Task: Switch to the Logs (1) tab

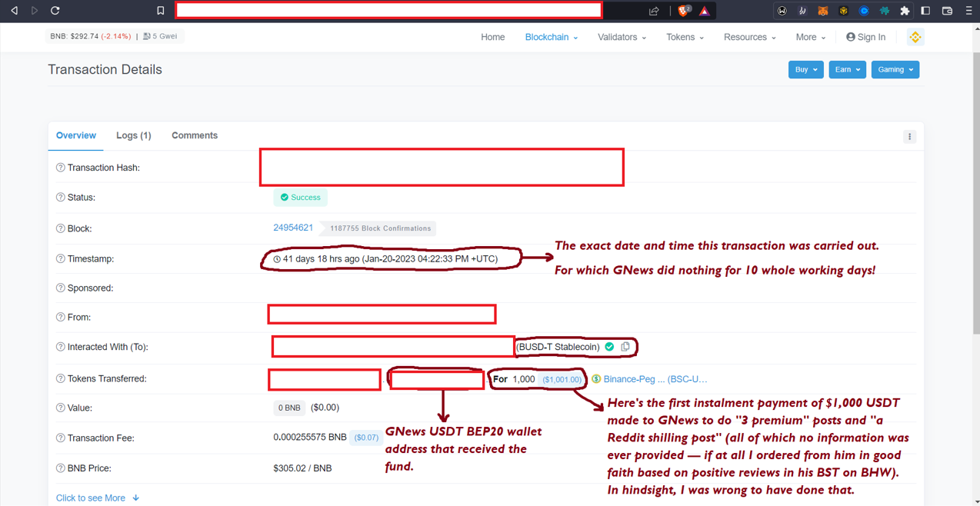Action: tap(134, 135)
